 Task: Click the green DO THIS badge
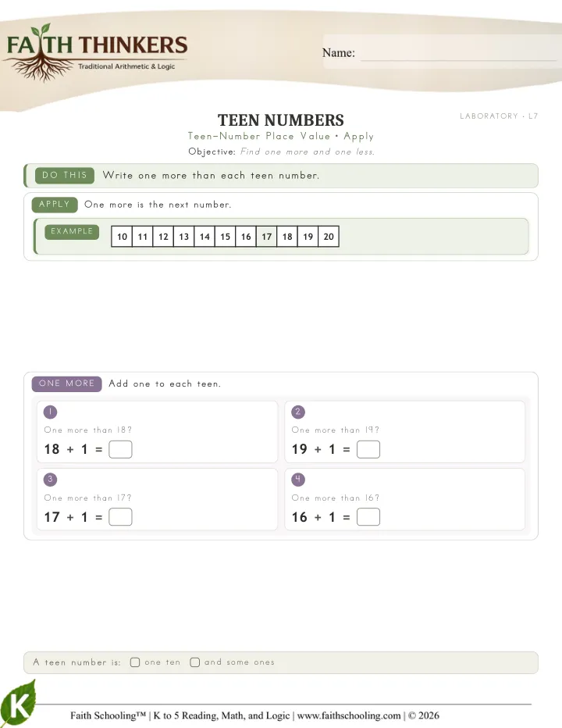click(x=65, y=176)
